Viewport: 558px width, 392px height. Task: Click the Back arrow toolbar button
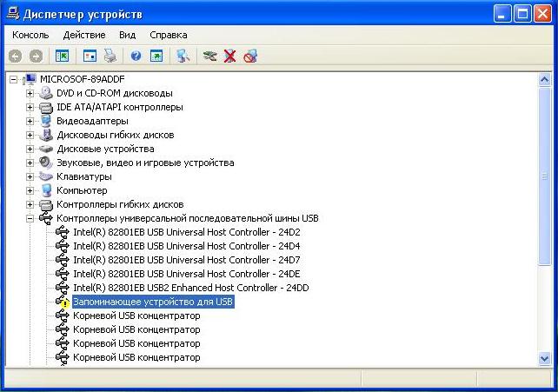click(16, 56)
